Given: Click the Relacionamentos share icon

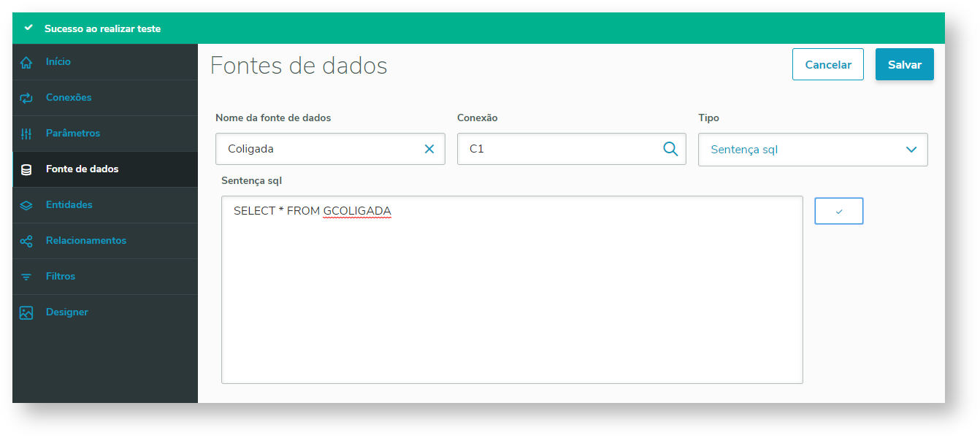Looking at the screenshot, I should (26, 241).
